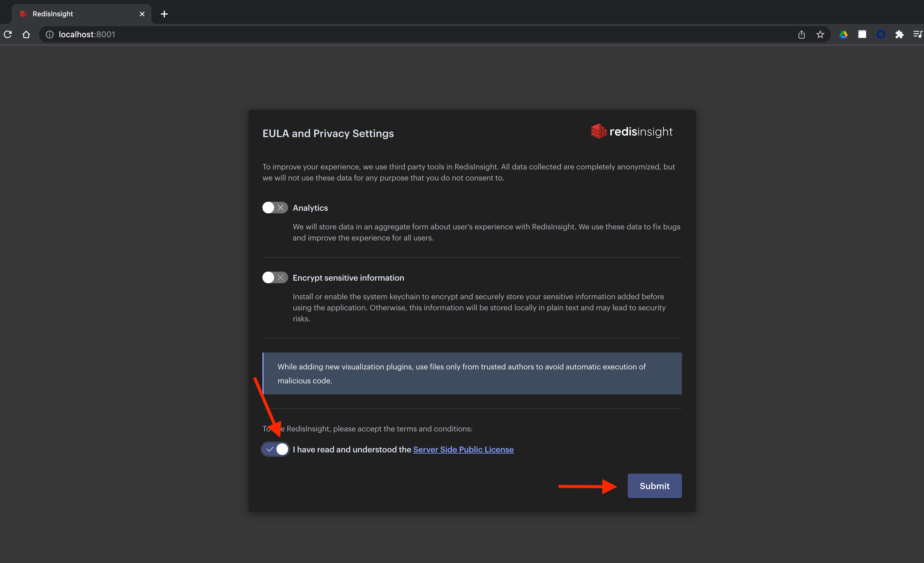Open a new browser tab

tap(164, 14)
